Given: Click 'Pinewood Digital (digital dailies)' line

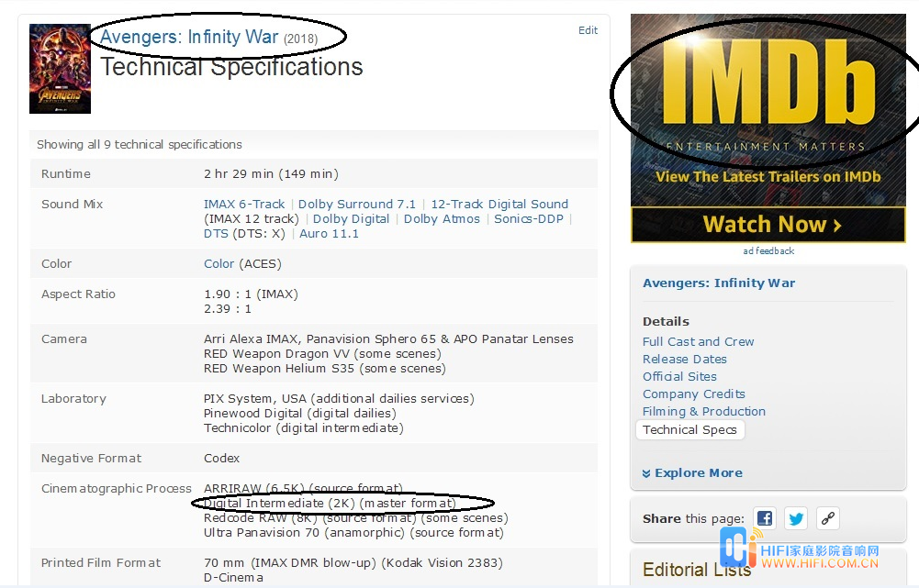Looking at the screenshot, I should pos(299,414).
